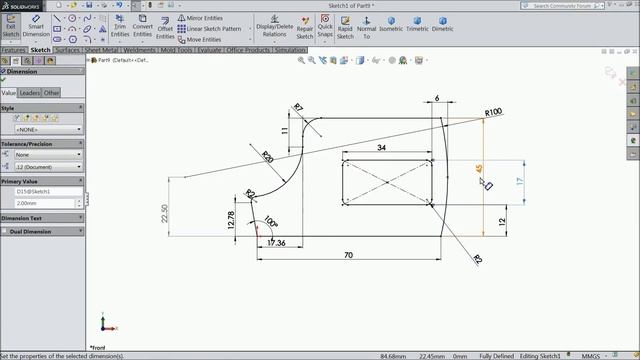This screenshot has height=360, width=640.
Task: Switch to Leaders tab in Dimension panel
Action: click(x=30, y=93)
